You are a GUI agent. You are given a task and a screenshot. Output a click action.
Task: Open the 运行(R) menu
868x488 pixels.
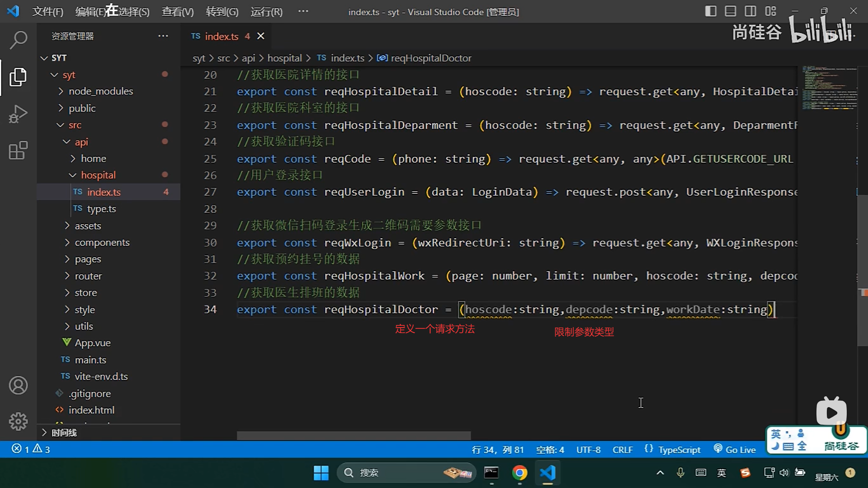tap(266, 12)
